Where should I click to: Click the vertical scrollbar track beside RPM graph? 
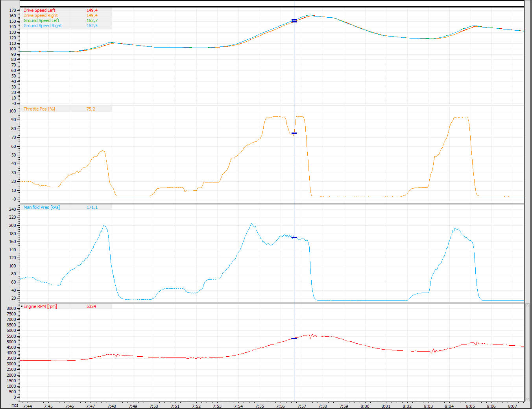click(527, 352)
